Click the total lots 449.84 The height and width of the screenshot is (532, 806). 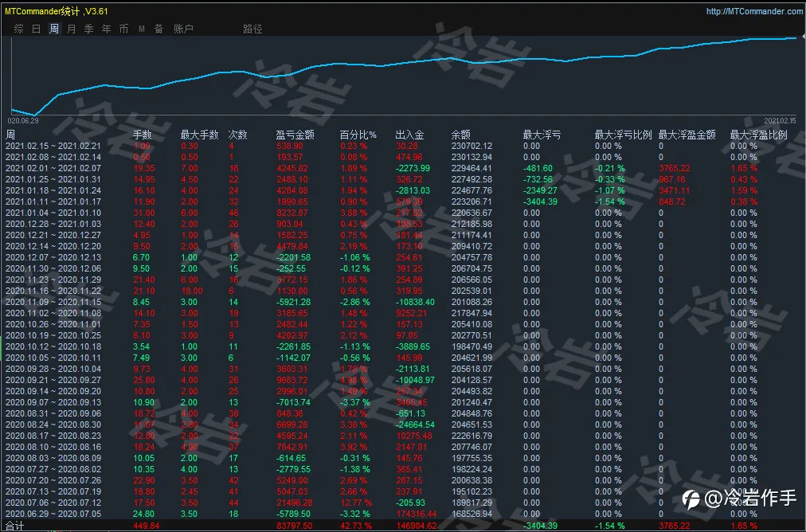pos(146,526)
